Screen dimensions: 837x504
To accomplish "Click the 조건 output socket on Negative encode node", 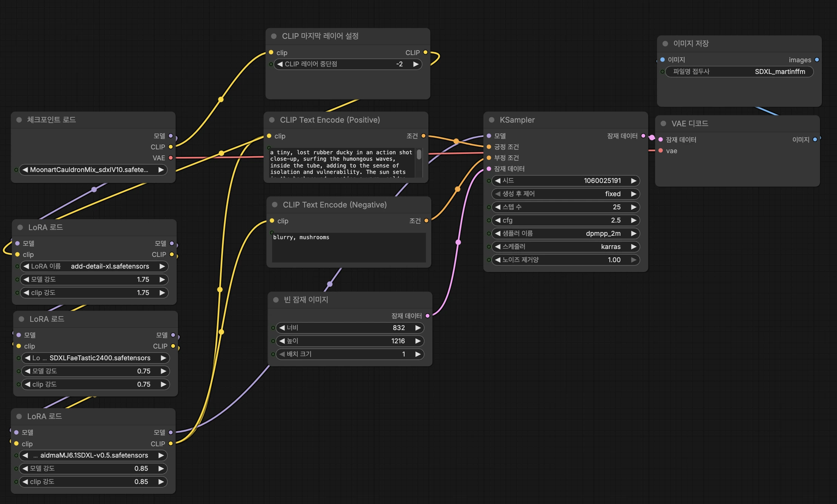I will [x=426, y=221].
